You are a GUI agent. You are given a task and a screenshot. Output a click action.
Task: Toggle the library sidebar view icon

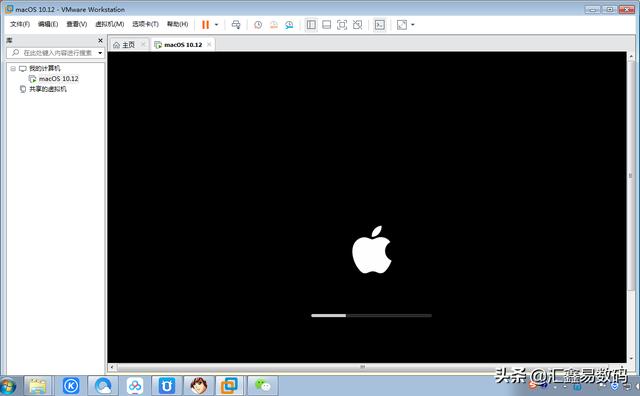(311, 25)
